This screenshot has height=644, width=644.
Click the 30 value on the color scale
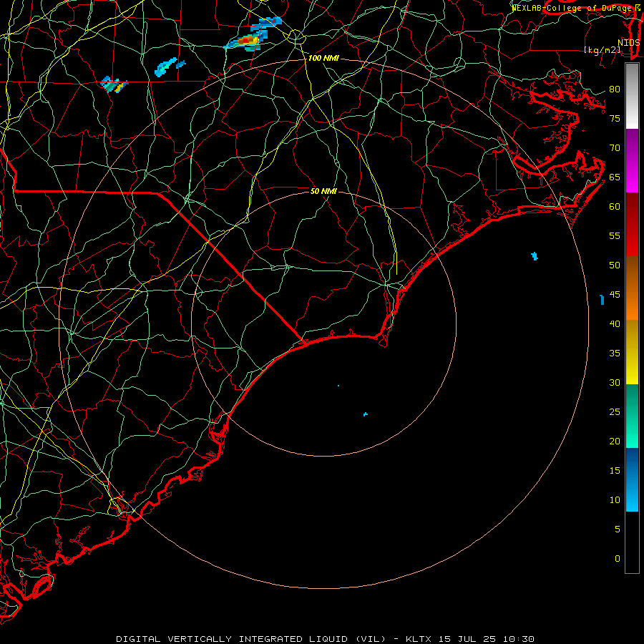(615, 382)
